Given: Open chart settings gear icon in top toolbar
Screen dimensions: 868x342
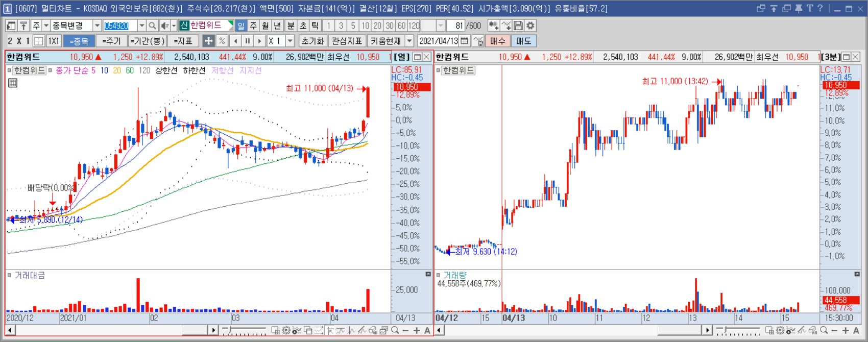Looking at the screenshot, I should (531, 26).
